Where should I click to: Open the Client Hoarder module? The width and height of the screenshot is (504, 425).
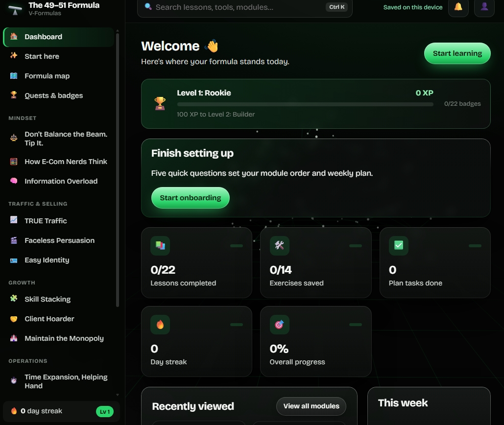point(58,319)
